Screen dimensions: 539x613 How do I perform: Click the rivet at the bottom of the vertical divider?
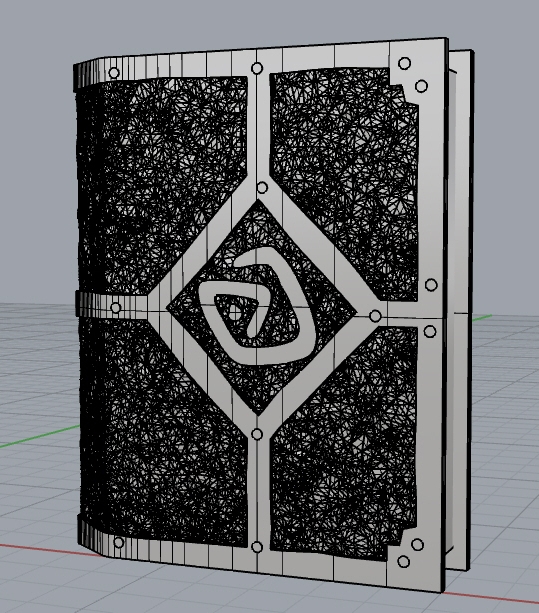pos(257,547)
